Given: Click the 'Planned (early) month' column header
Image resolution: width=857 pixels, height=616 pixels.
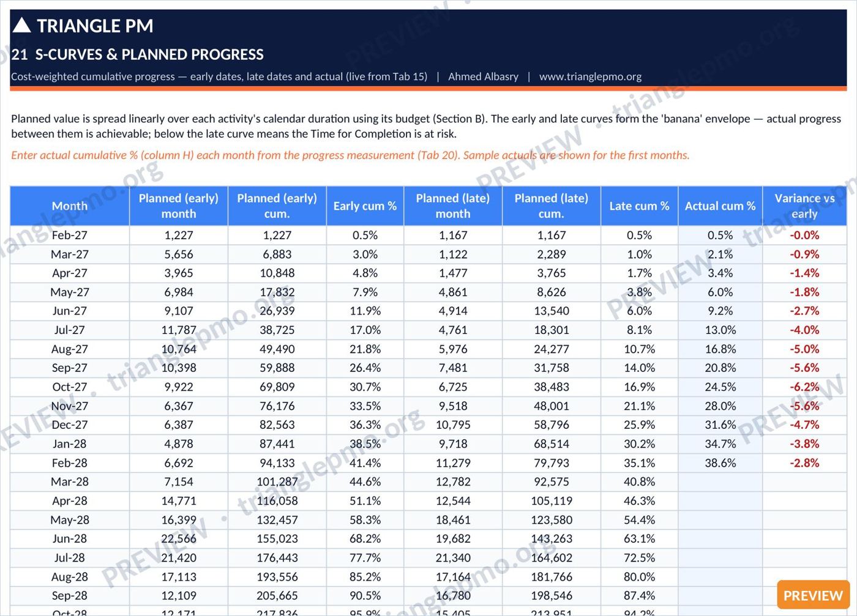Looking at the screenshot, I should (x=179, y=206).
